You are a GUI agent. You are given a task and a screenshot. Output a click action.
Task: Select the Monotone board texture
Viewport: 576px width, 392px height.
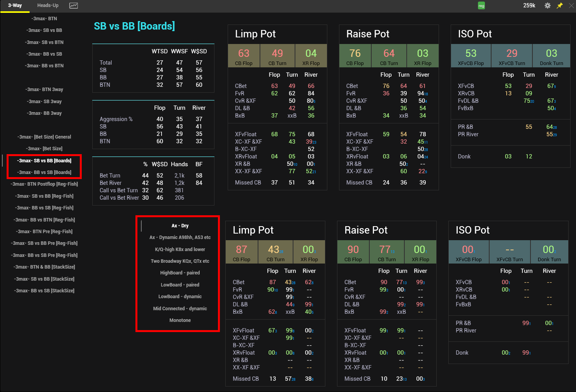tap(180, 320)
